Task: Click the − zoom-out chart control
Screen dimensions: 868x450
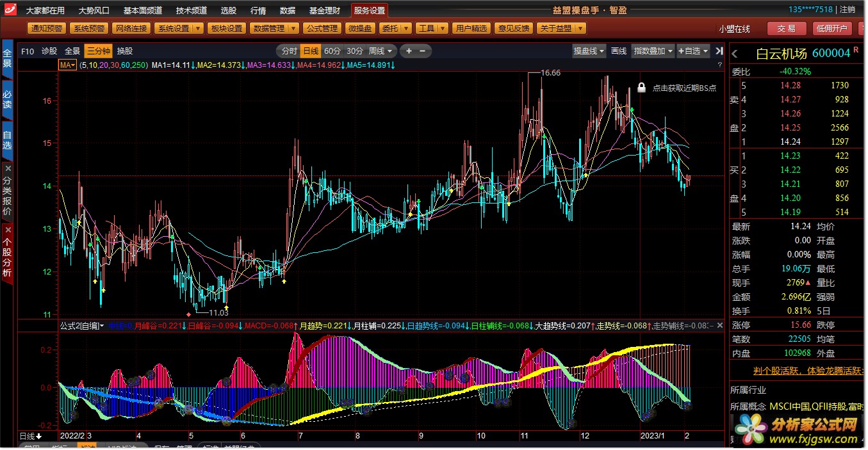Action: (x=423, y=51)
